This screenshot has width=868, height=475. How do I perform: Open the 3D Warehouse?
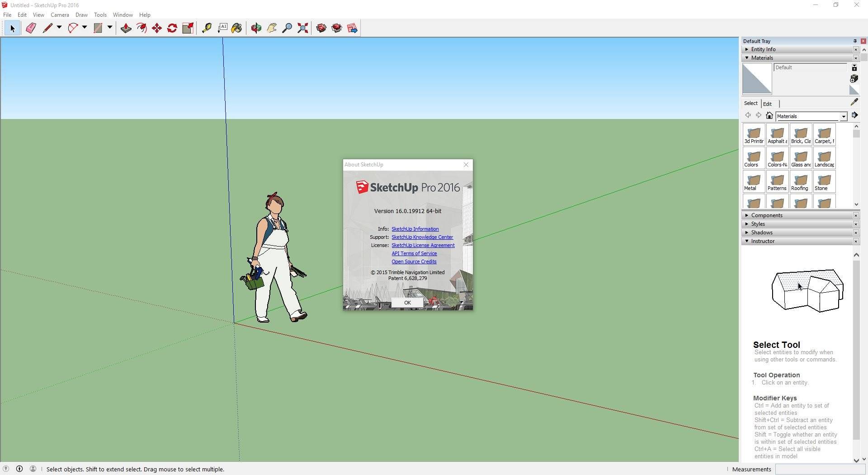[x=321, y=28]
